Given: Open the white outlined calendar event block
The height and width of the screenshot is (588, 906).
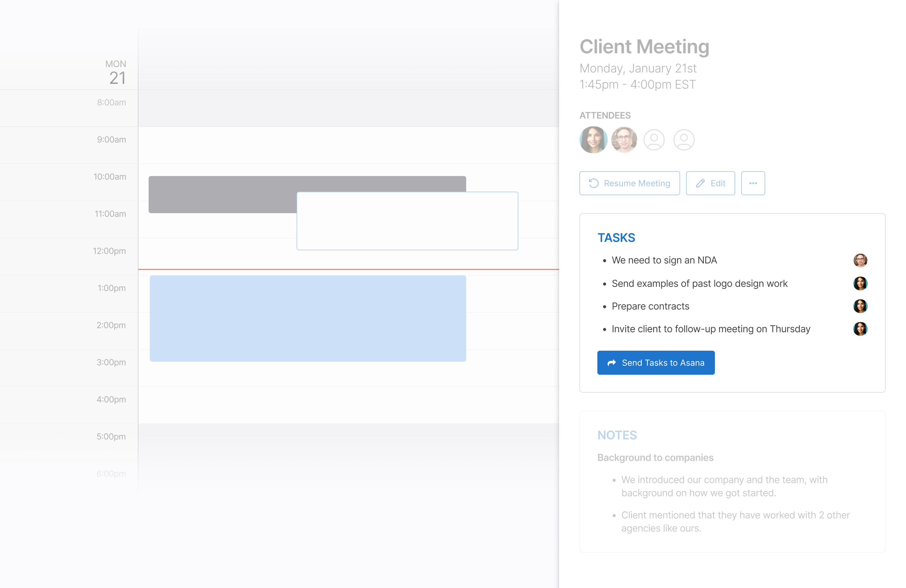Looking at the screenshot, I should (407, 221).
